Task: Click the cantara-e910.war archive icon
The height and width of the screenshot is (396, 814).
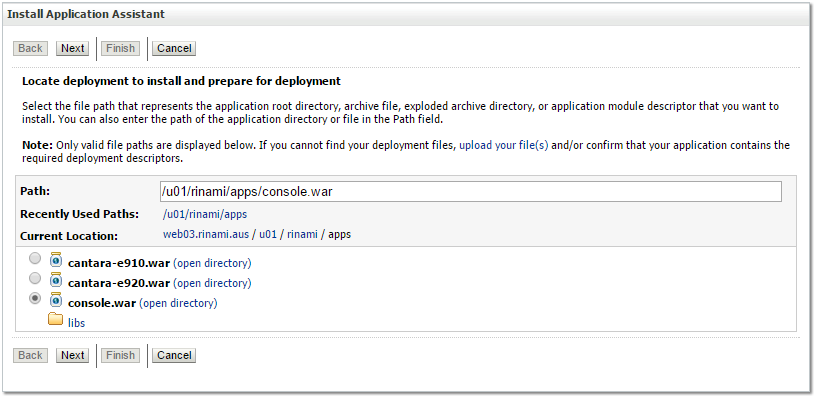Action: click(56, 260)
